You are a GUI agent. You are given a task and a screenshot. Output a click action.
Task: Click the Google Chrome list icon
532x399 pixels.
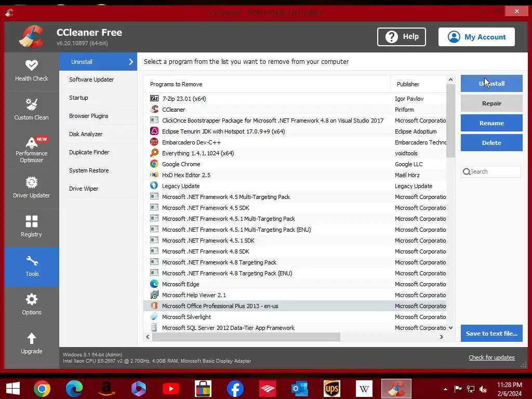[154, 164]
